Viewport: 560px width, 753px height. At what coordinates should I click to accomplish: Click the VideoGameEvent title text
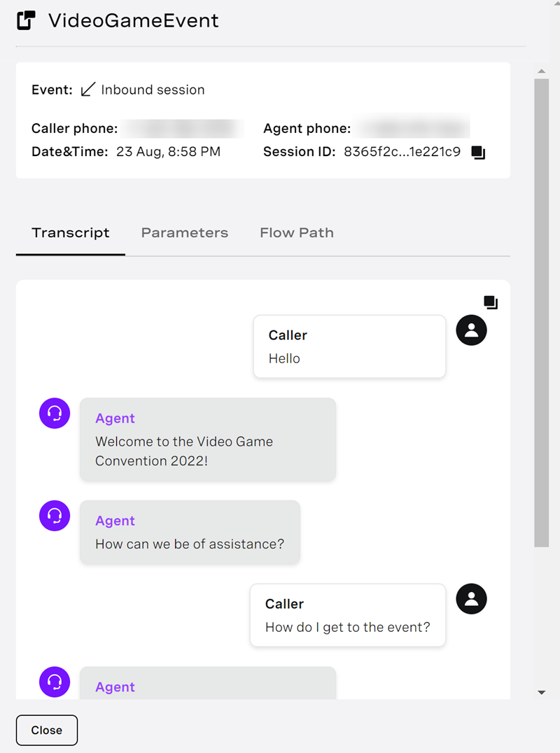(x=134, y=21)
